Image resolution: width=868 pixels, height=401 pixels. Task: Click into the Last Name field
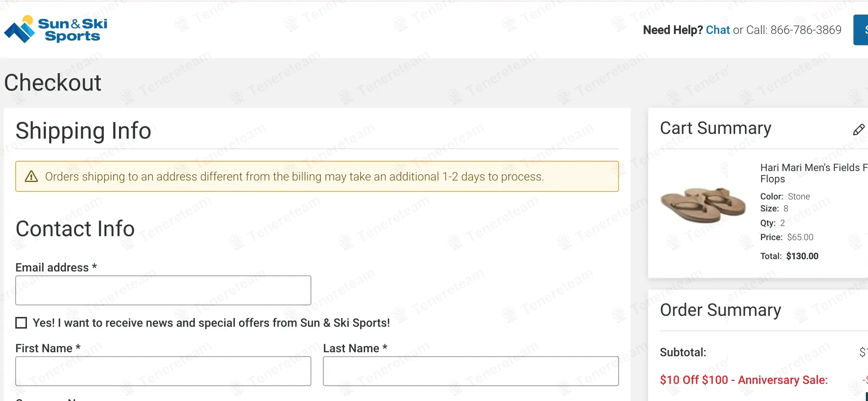pyautogui.click(x=470, y=371)
